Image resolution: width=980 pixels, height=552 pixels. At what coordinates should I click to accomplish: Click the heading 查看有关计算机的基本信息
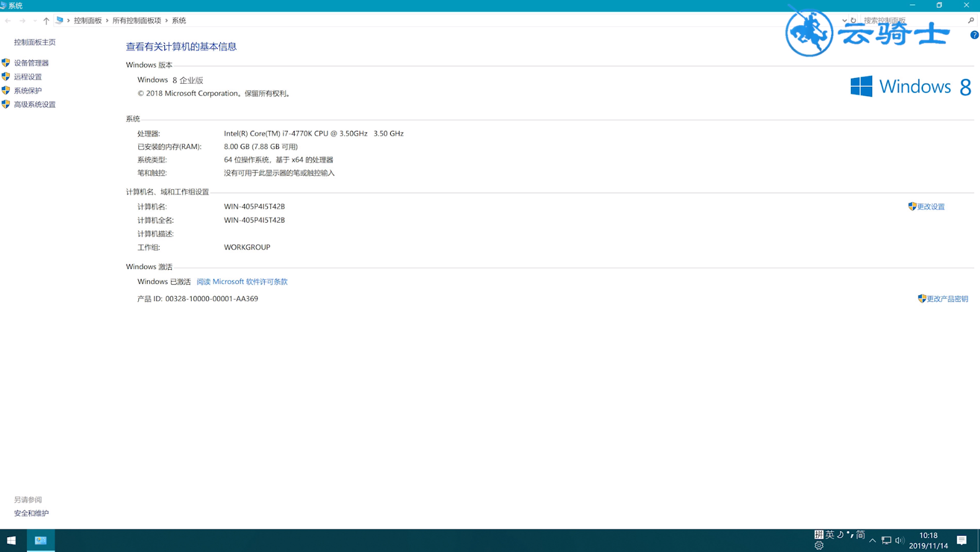pos(181,47)
